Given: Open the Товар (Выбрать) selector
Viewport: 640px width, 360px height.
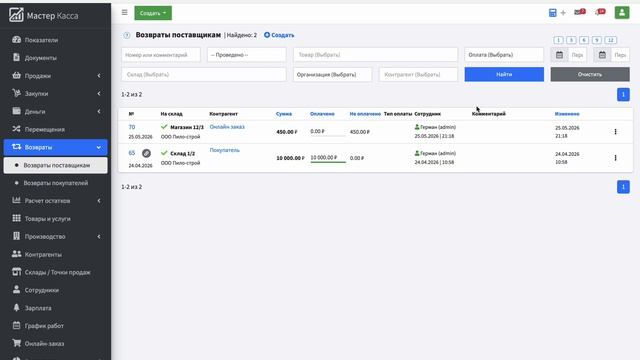Looking at the screenshot, I should pos(376,55).
